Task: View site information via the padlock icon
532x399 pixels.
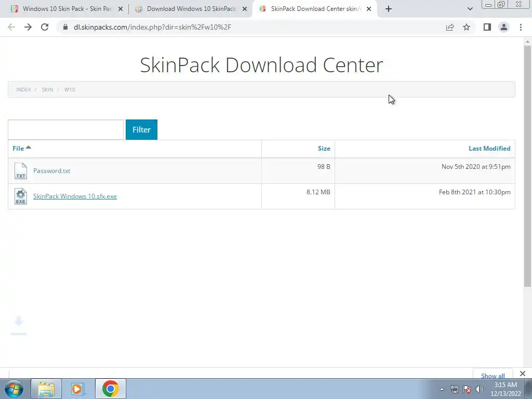Action: tap(65, 27)
